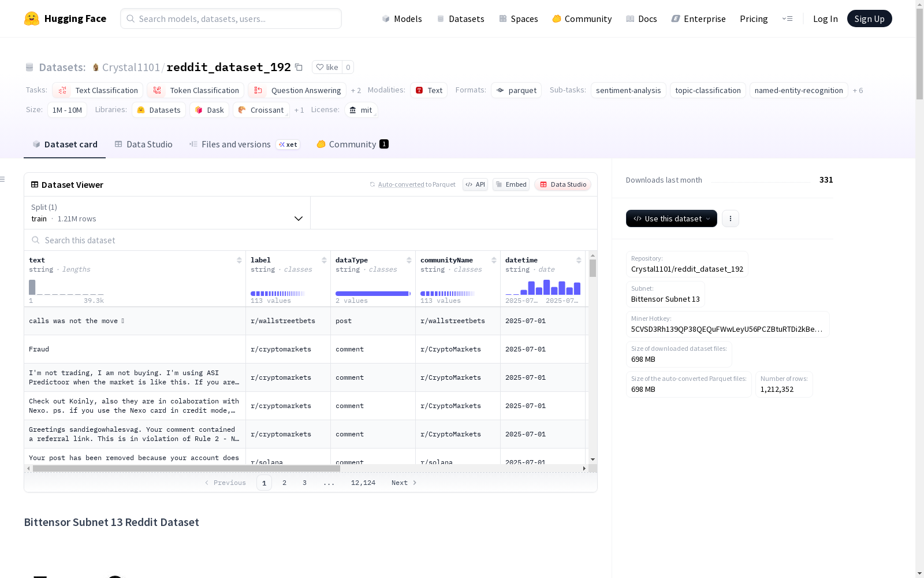The height and width of the screenshot is (578, 924).
Task: Select the Question Answering task tag
Action: (297, 91)
